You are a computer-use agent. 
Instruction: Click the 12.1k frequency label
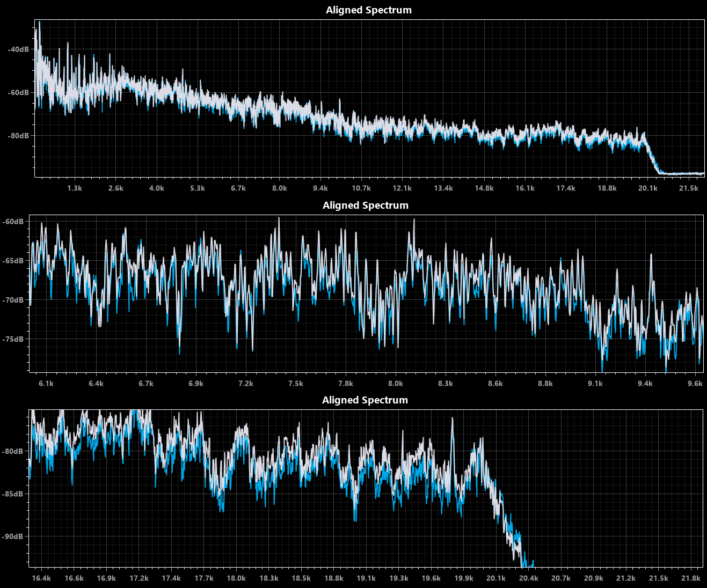coord(402,188)
